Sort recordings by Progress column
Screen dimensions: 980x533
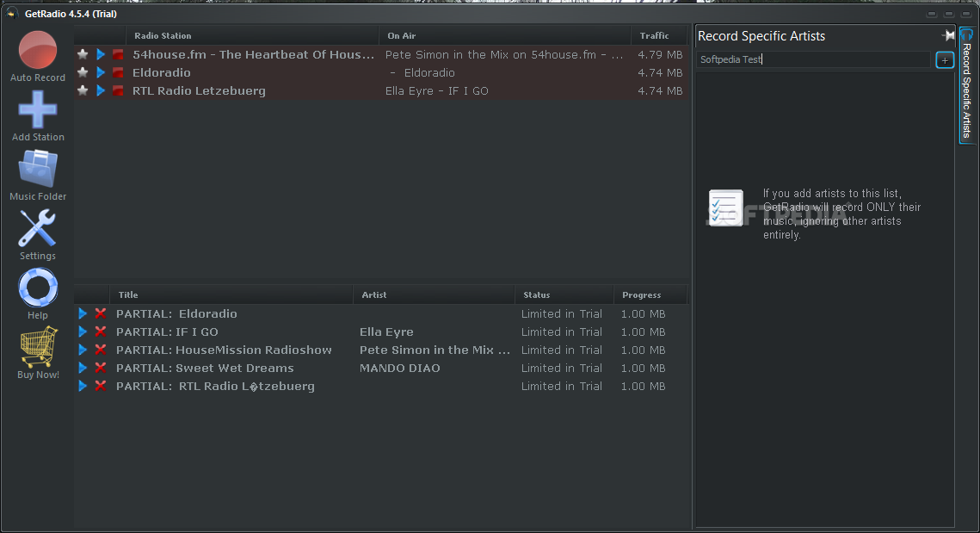(x=650, y=294)
